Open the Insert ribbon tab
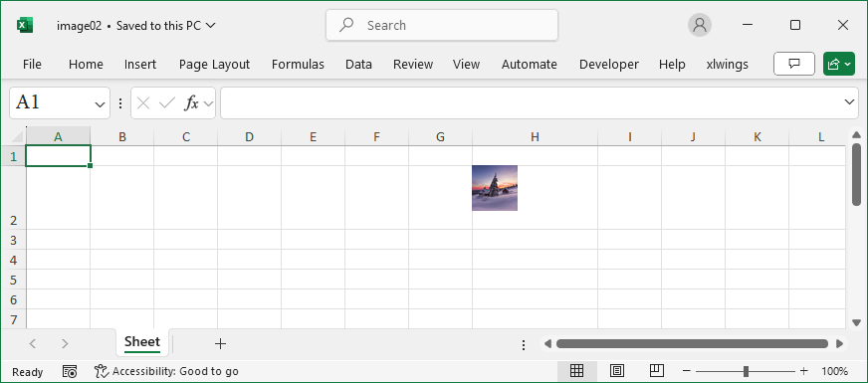Image resolution: width=868 pixels, height=383 pixels. pos(140,65)
